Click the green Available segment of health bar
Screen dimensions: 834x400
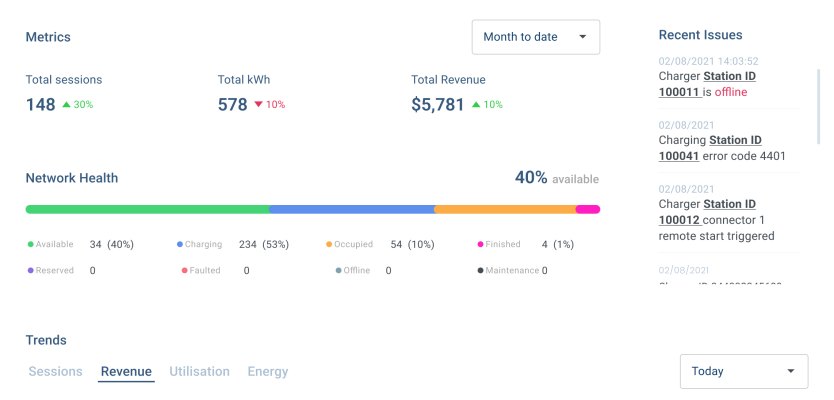pos(147,209)
